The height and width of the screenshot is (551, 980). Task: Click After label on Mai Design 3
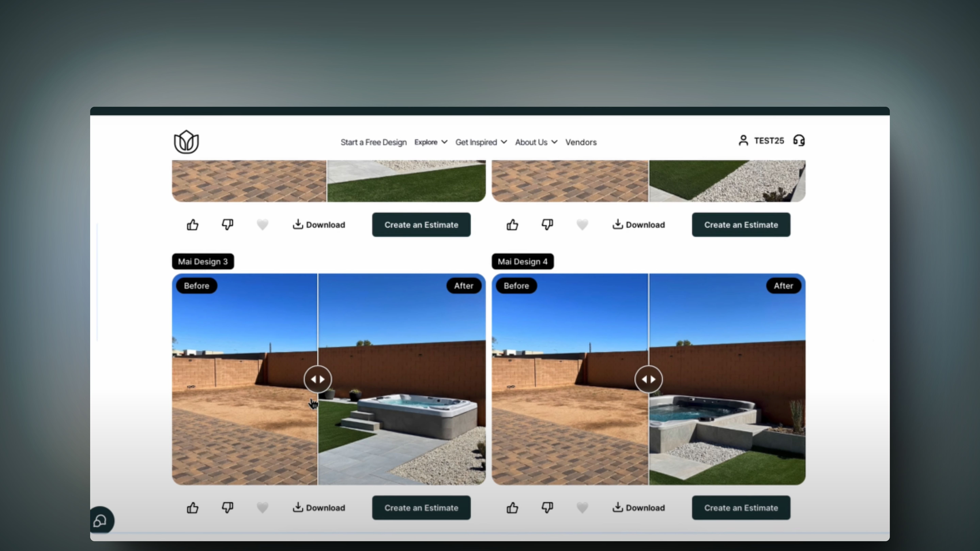(x=464, y=286)
